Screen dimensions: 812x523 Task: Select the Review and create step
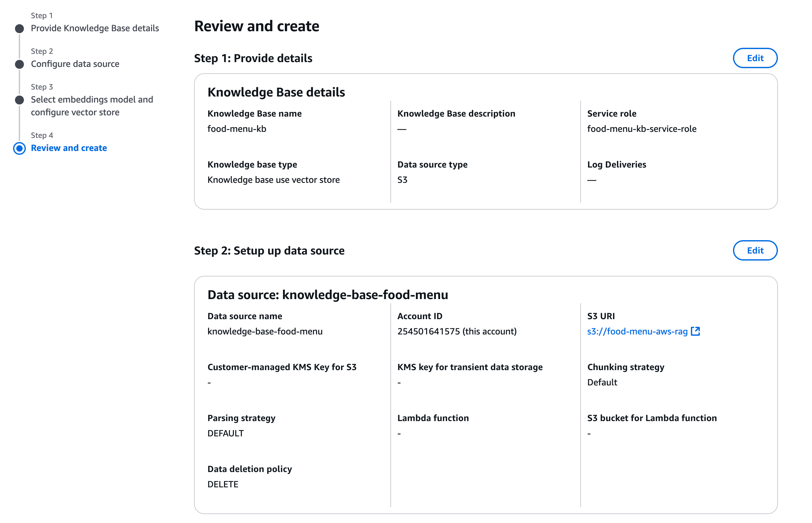pyautogui.click(x=69, y=148)
